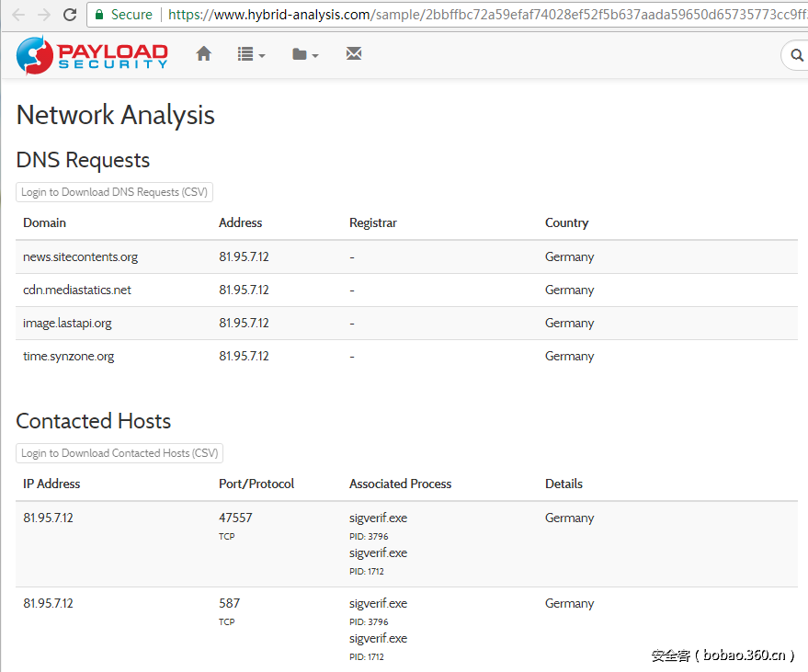Reload the current page
The image size is (808, 672).
pos(70,15)
